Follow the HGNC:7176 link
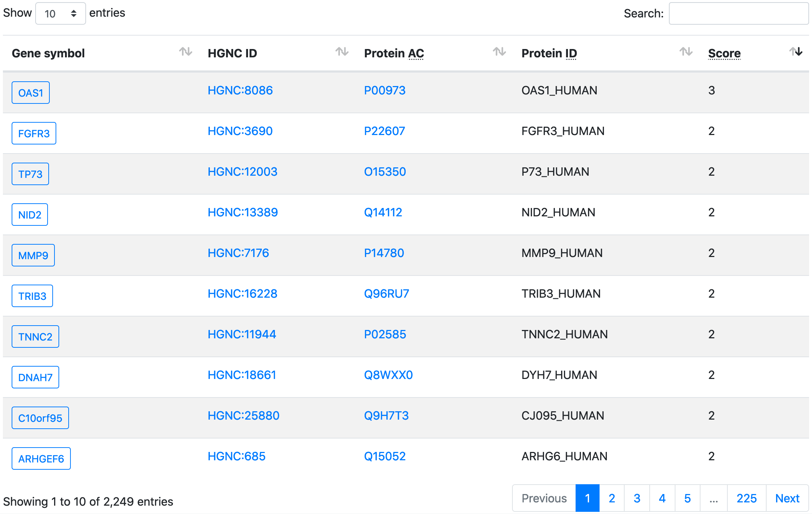The image size is (812, 514). (x=238, y=253)
